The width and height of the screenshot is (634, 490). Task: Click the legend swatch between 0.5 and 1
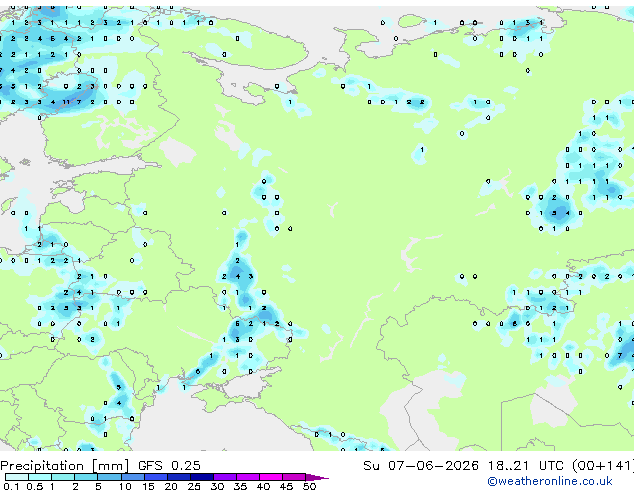pyautogui.click(x=40, y=477)
